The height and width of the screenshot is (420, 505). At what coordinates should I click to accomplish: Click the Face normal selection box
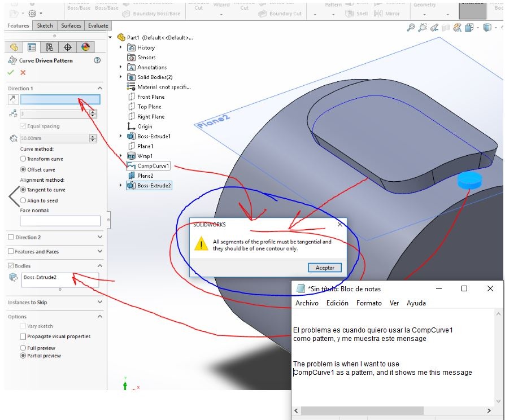click(60, 221)
